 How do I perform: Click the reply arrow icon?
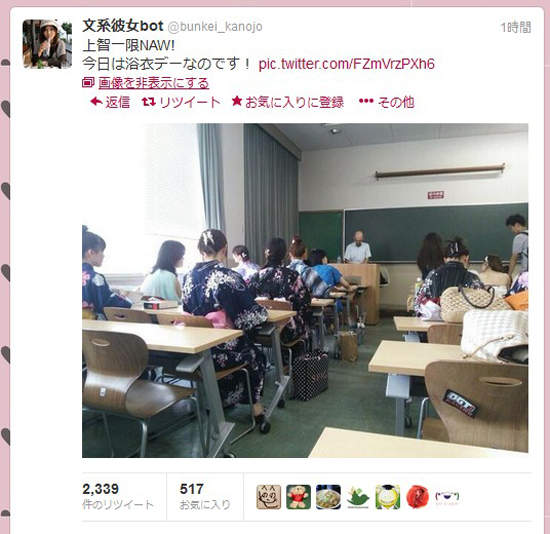(96, 102)
